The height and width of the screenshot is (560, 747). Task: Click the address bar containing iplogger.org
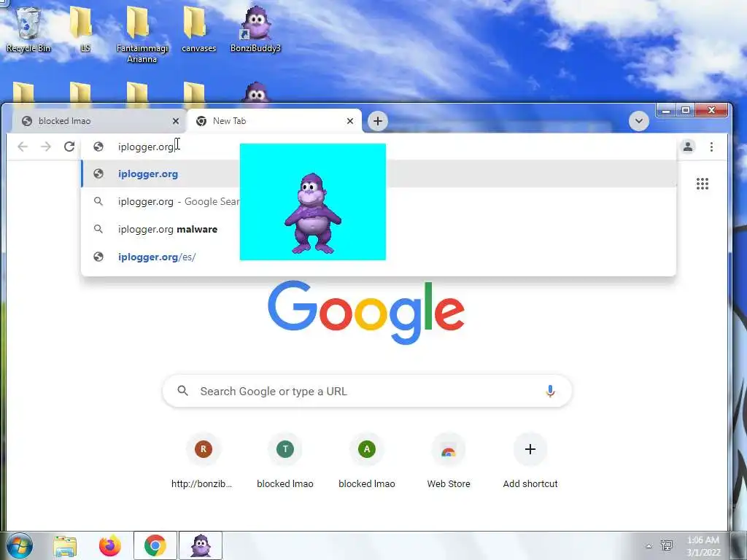click(x=379, y=147)
